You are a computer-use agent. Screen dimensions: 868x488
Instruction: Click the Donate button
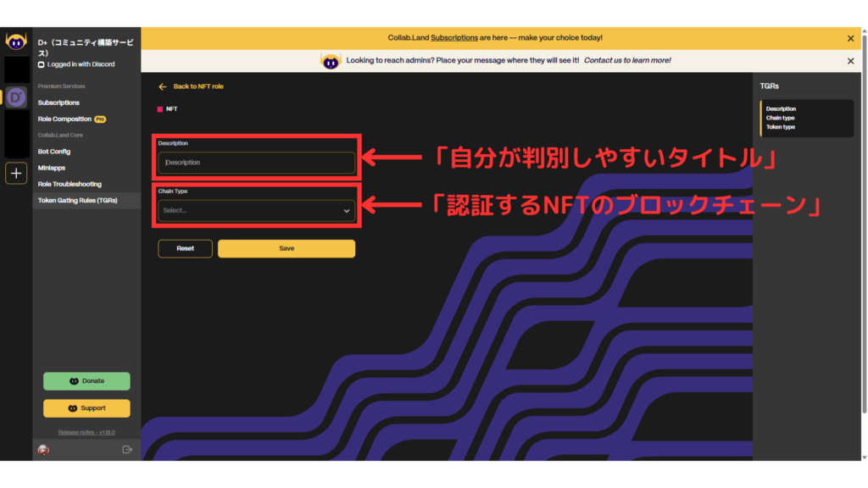87,381
